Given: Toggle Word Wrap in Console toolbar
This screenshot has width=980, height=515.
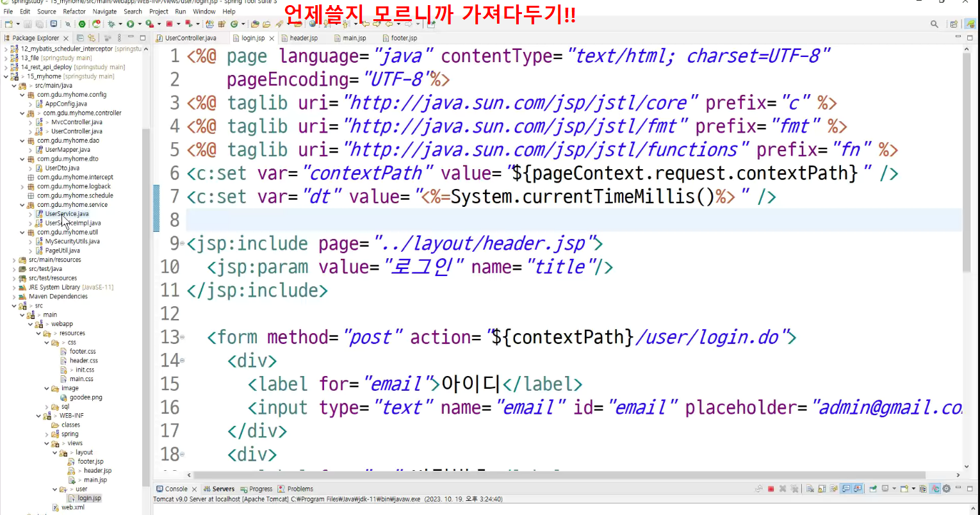Looking at the screenshot, I should 833,489.
